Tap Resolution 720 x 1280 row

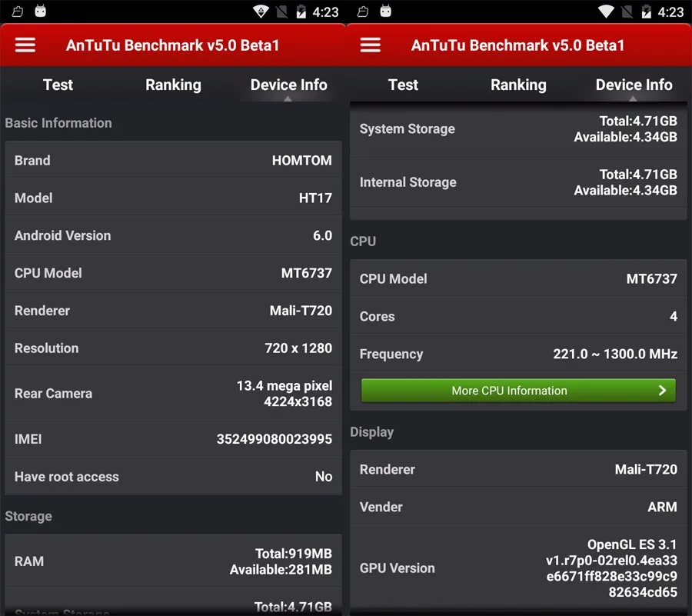coord(173,348)
